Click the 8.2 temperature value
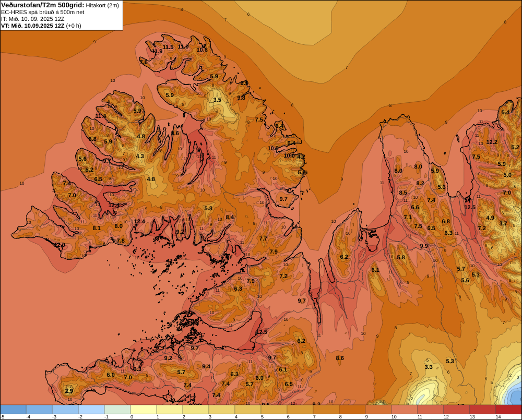The height and width of the screenshot is (420, 522). [x=420, y=183]
